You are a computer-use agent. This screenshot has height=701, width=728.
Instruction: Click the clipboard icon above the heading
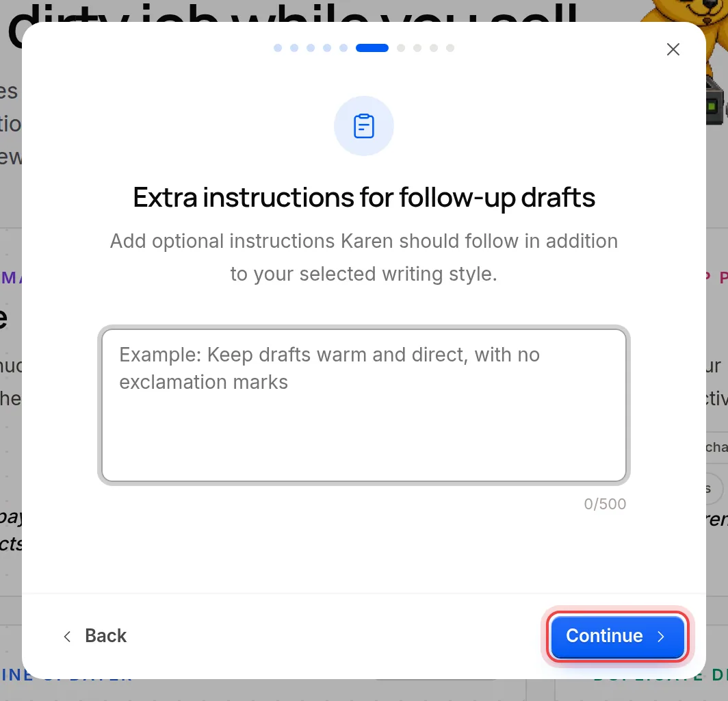pyautogui.click(x=363, y=126)
